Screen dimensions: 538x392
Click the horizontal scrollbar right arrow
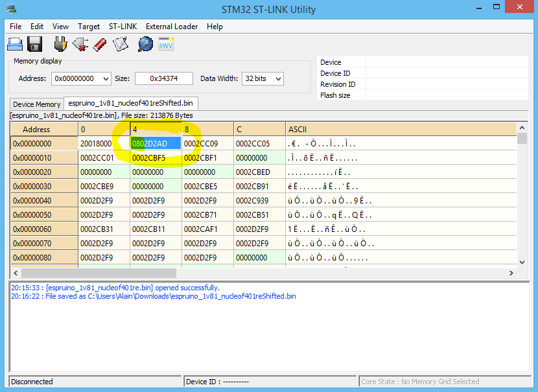click(511, 273)
